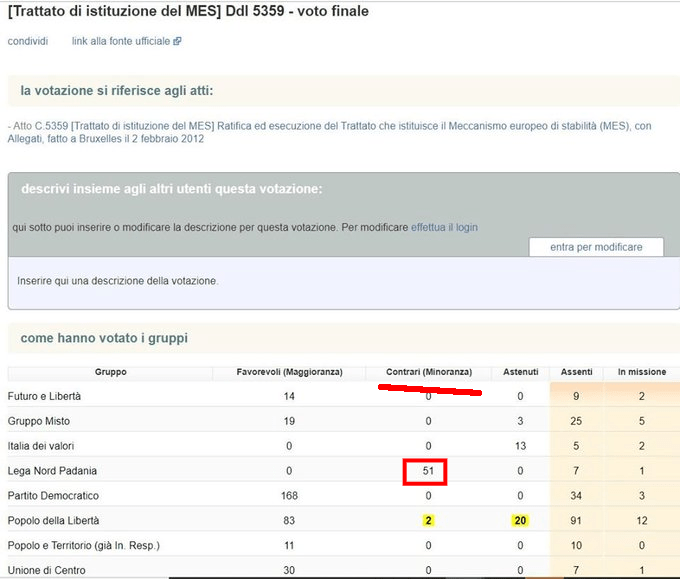This screenshot has width=680, height=579.
Task: Select 'Contrari (Minoranza)' column header
Action: tap(429, 372)
